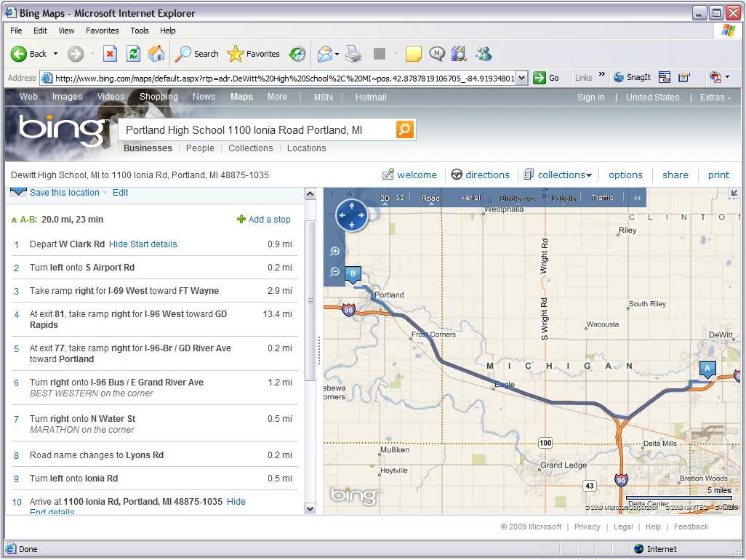This screenshot has width=746, height=560.
Task: Click Save this location link
Action: point(64,192)
